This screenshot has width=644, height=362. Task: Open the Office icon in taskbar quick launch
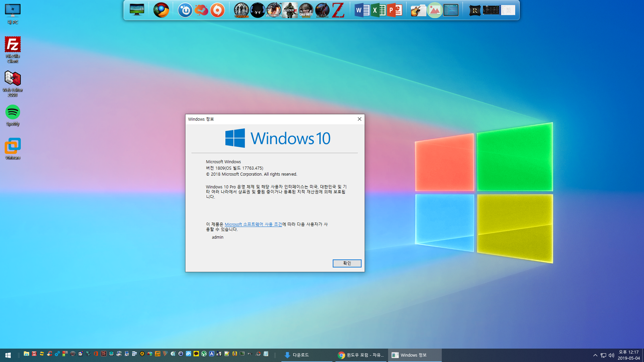(x=96, y=354)
